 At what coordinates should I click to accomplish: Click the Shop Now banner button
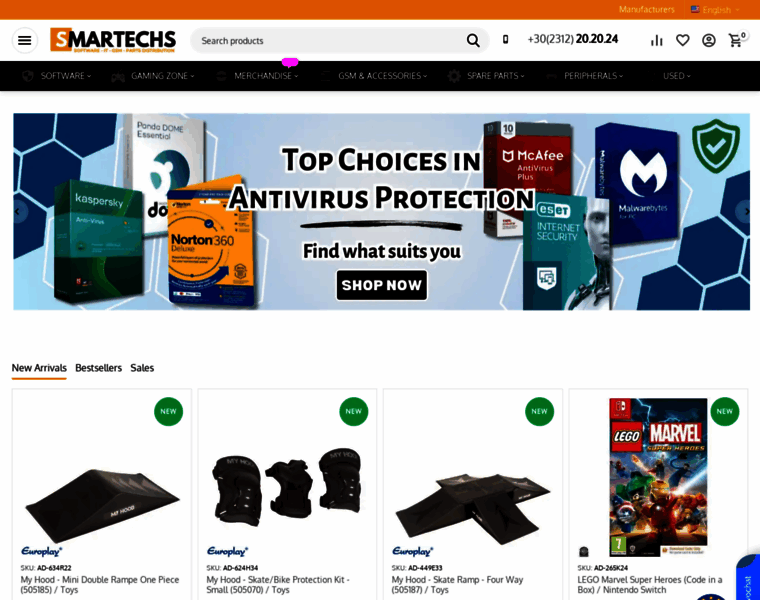(381, 285)
